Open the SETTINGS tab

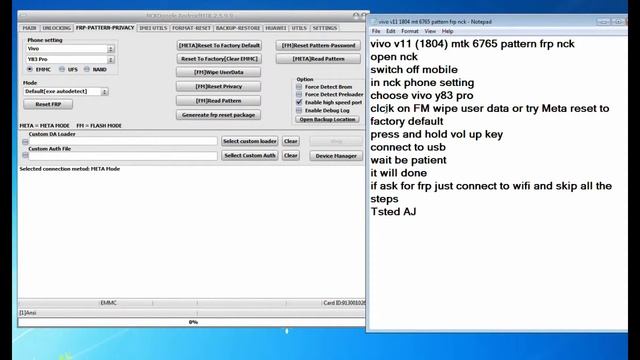click(325, 28)
